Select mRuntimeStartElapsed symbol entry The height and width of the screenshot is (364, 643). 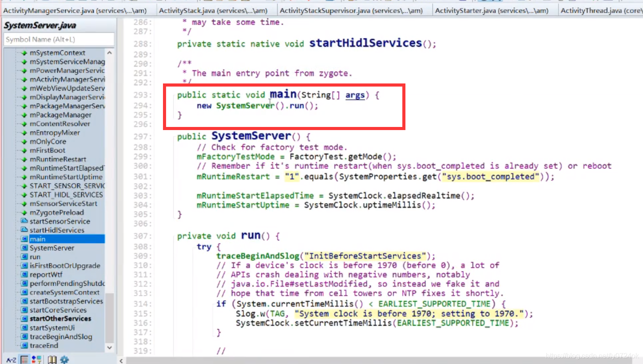tap(67, 168)
